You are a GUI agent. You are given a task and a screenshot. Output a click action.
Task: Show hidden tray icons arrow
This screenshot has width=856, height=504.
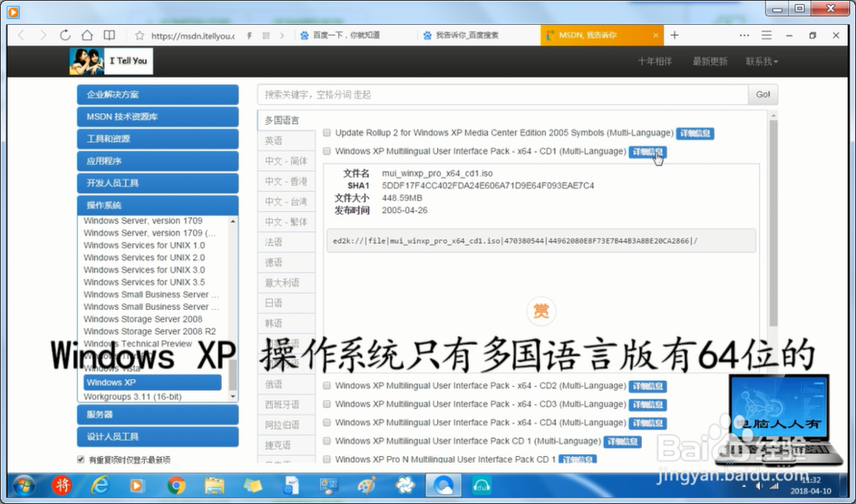click(x=744, y=485)
